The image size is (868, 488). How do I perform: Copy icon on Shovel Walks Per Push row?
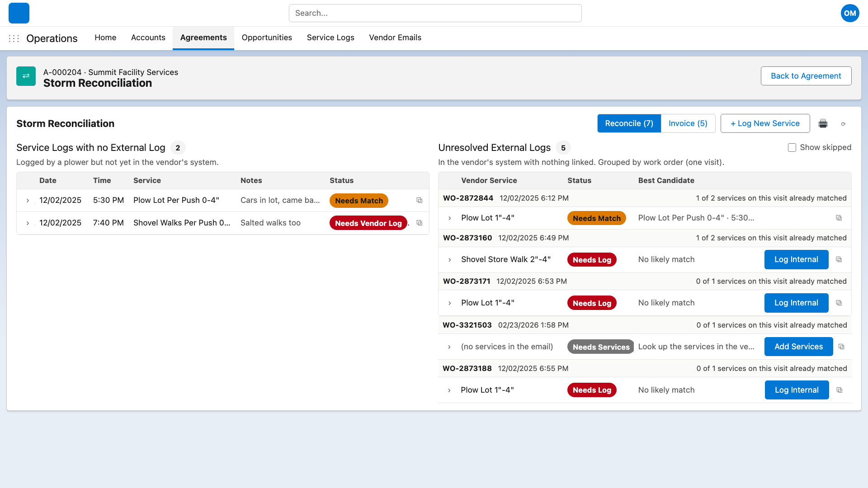tap(420, 223)
